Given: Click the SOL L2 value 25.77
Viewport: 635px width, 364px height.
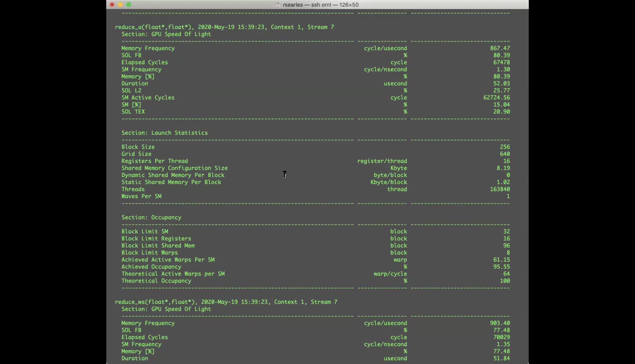Looking at the screenshot, I should coord(502,91).
